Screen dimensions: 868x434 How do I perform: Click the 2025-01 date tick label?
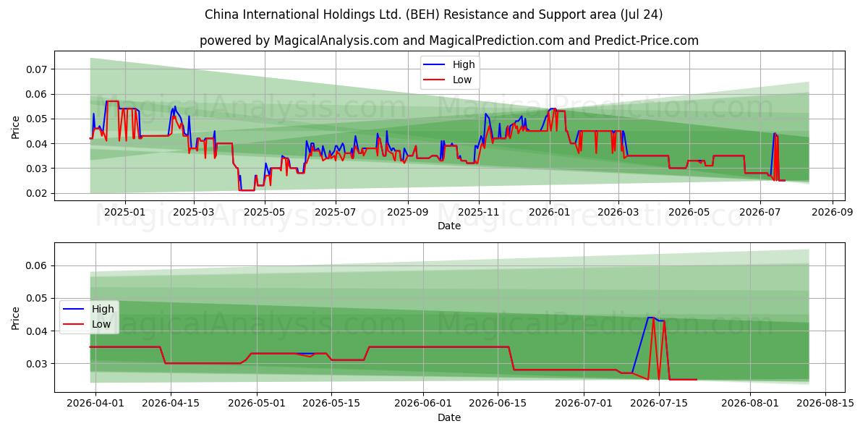125,213
